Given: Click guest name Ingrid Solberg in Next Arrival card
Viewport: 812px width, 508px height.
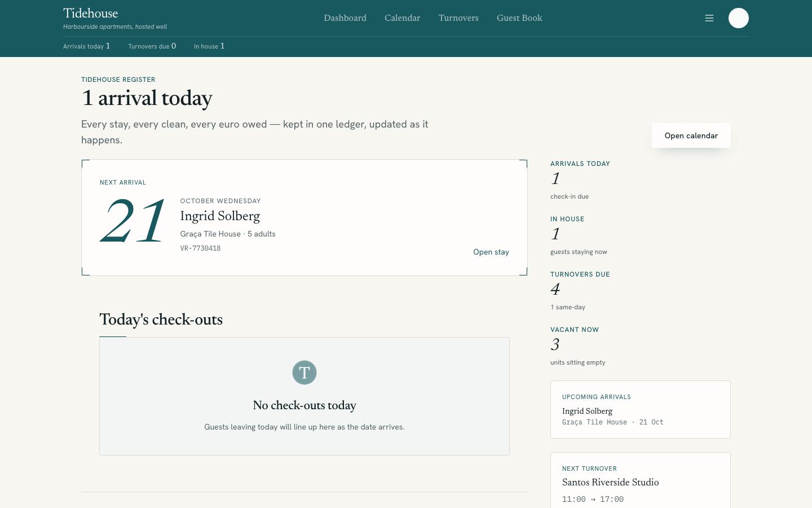Looking at the screenshot, I should click(x=220, y=216).
